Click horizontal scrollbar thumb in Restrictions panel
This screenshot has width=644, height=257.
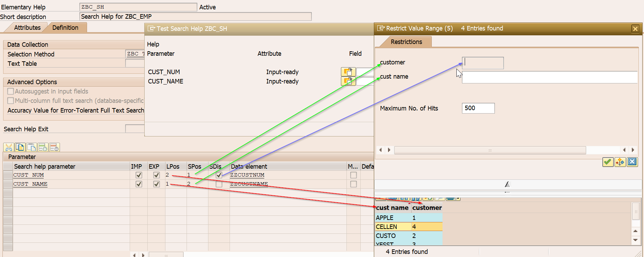pyautogui.click(x=490, y=150)
